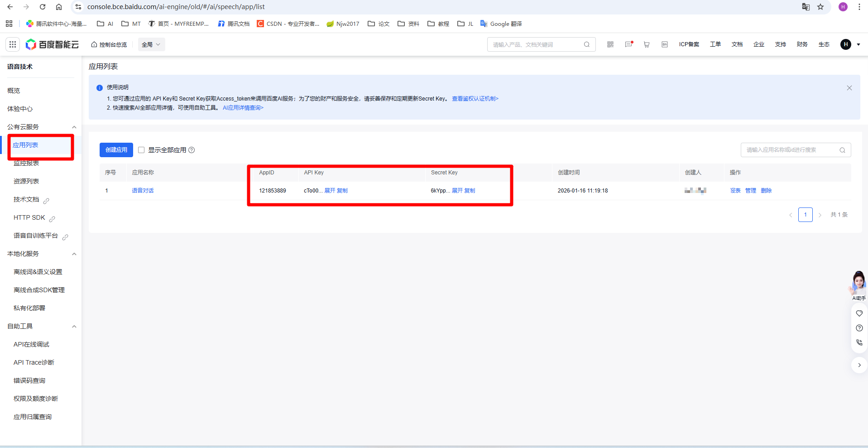Viewport: 868px width, 448px height.
Task: Go back with browser back arrow
Action: [10, 7]
